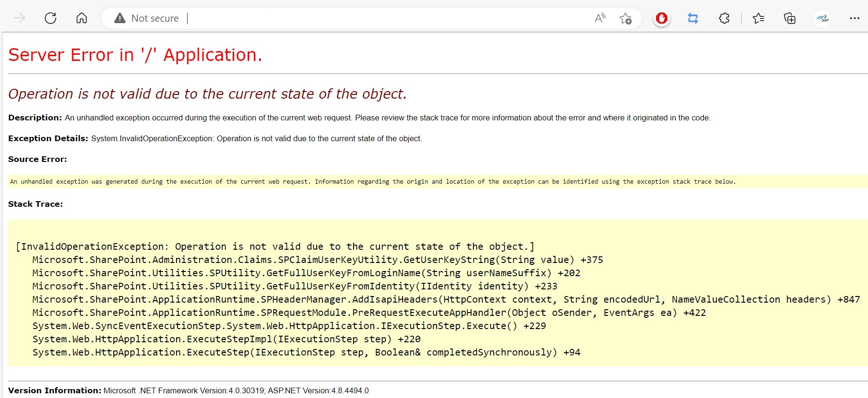This screenshot has height=398, width=868.
Task: Click the 'ASP.NET Version:4.8.4494.0' text
Action: click(319, 390)
